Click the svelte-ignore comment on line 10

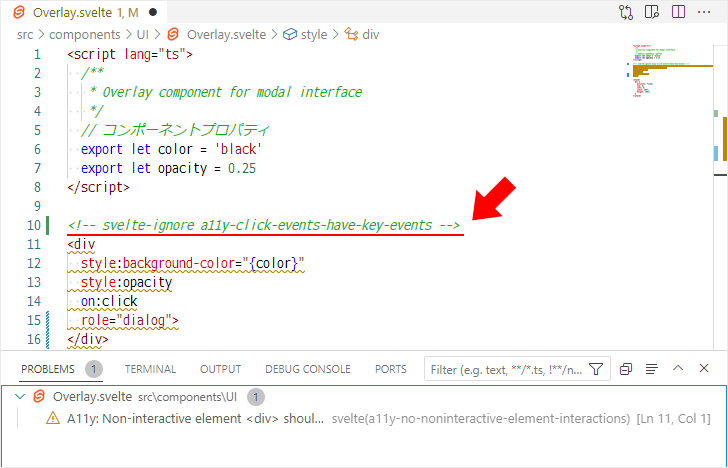pos(264,226)
